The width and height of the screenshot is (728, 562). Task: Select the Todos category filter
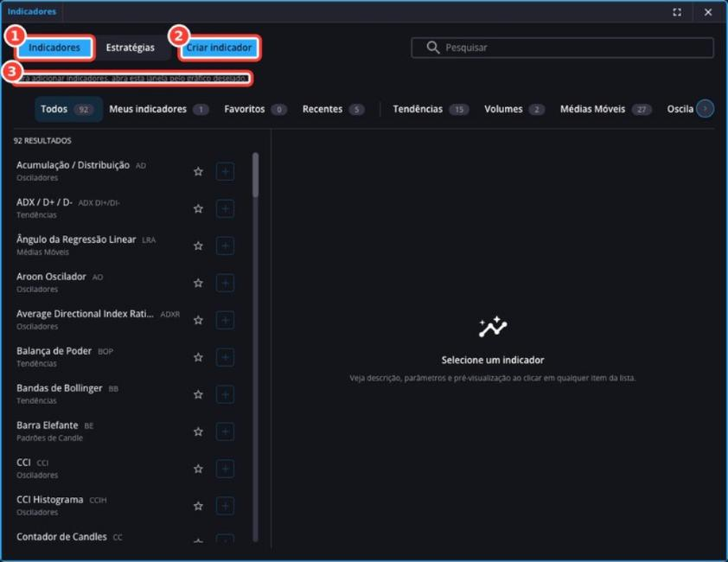point(67,109)
